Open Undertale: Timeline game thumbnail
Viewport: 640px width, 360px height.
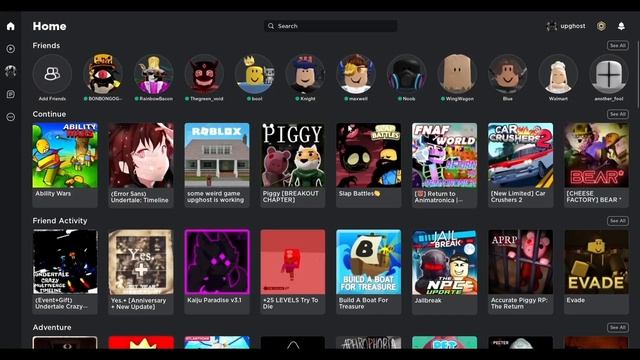coord(141,156)
